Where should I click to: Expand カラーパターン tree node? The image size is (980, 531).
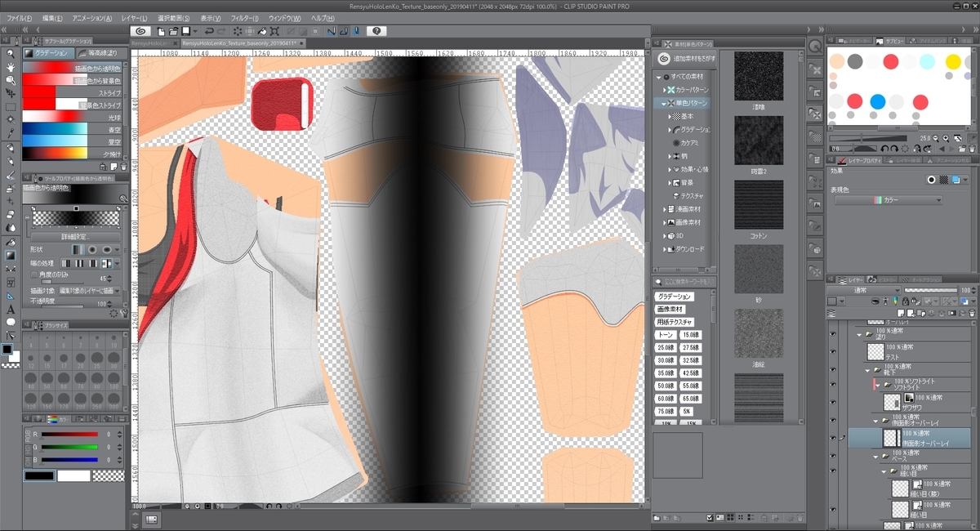coord(665,90)
